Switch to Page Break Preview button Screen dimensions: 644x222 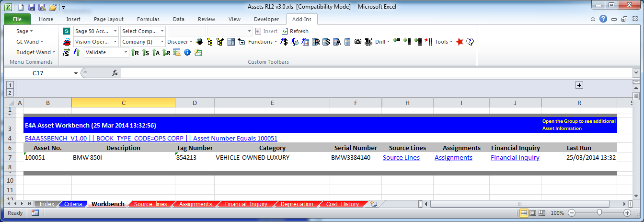541,213
